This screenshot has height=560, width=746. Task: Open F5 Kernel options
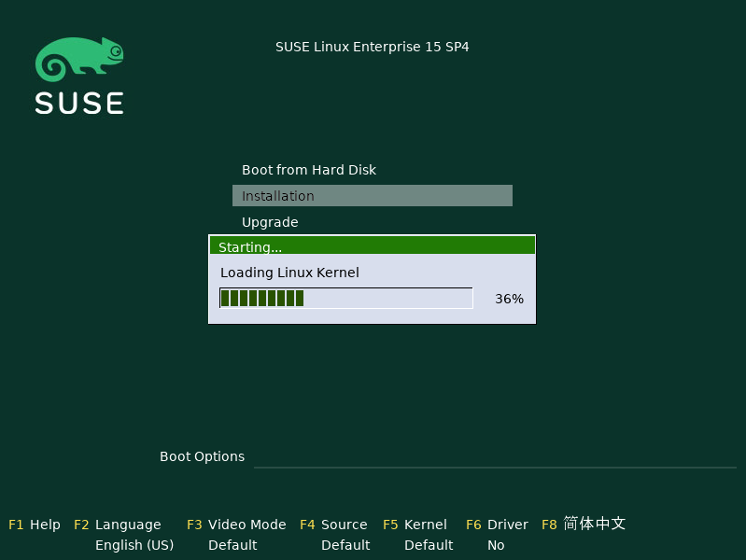pyautogui.click(x=415, y=525)
